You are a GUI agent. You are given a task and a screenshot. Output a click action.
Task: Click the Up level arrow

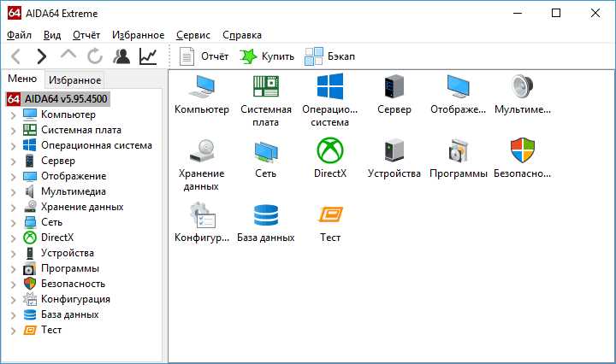coord(68,55)
